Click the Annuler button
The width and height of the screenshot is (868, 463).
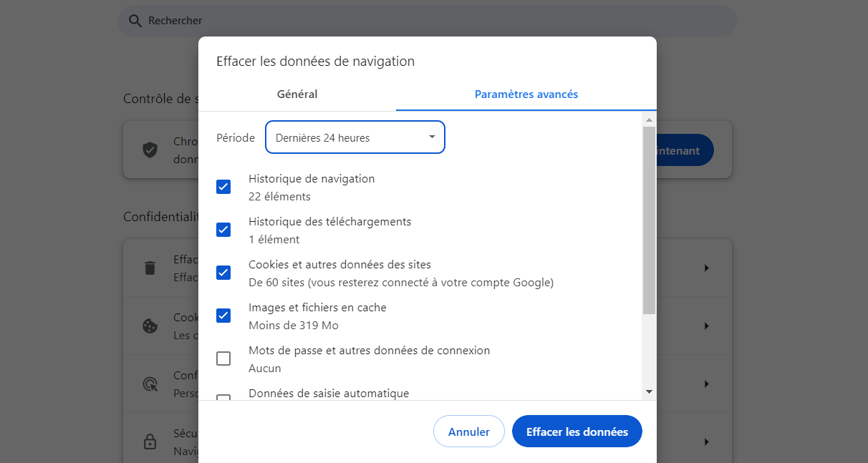(x=468, y=431)
